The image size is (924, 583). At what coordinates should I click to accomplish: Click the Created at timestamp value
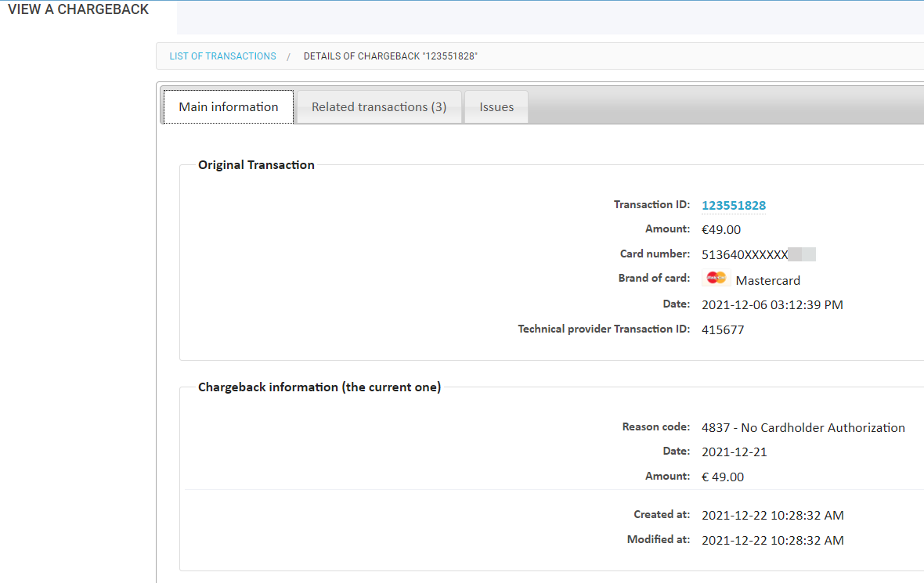[772, 515]
